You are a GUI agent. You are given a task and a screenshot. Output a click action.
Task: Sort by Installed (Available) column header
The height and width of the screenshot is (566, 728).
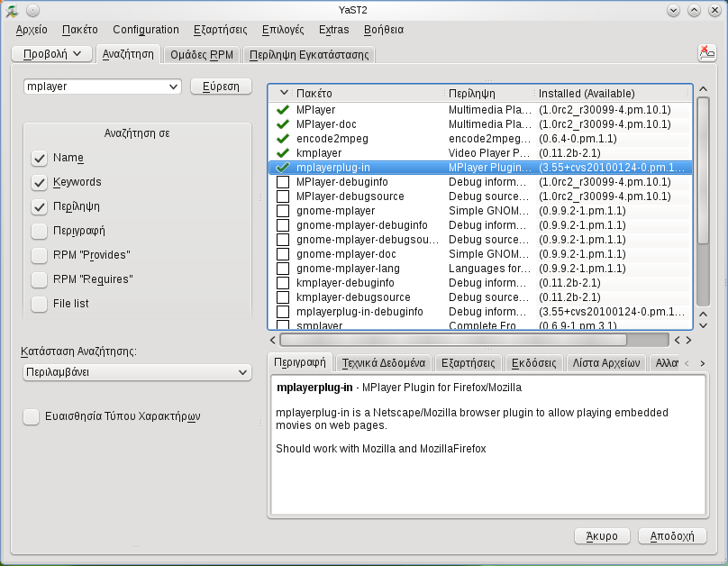(x=612, y=94)
